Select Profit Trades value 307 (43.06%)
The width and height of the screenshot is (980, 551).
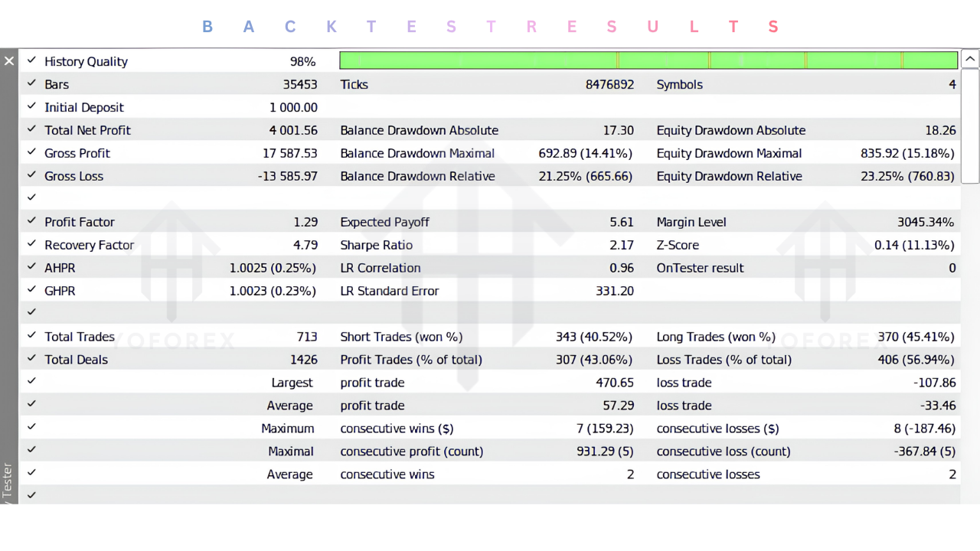(594, 360)
